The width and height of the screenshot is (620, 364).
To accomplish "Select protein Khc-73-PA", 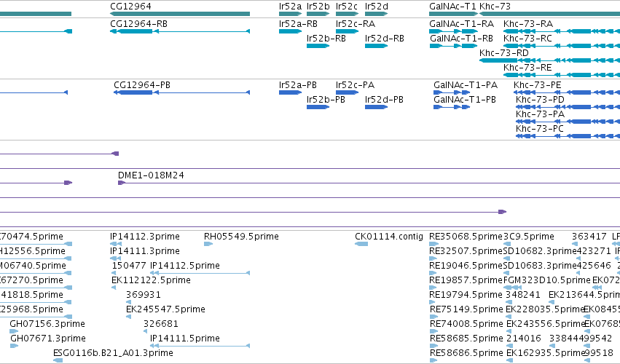I will point(540,114).
